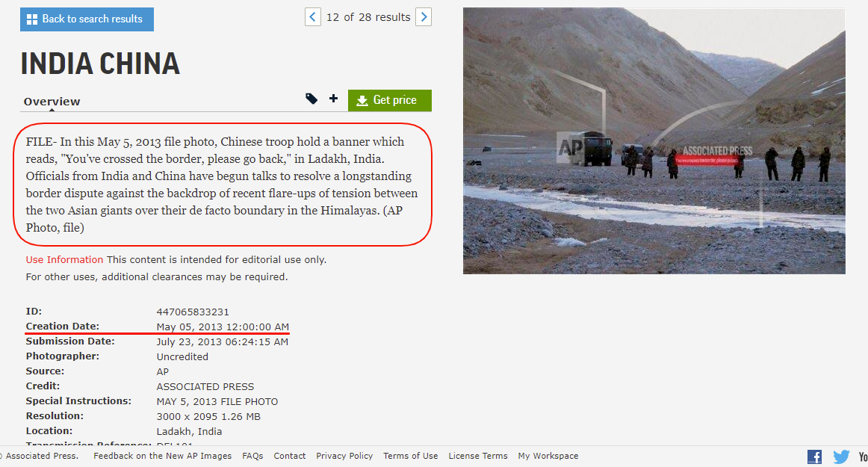This screenshot has height=467, width=868.
Task: Click the plus add icon
Action: (333, 99)
